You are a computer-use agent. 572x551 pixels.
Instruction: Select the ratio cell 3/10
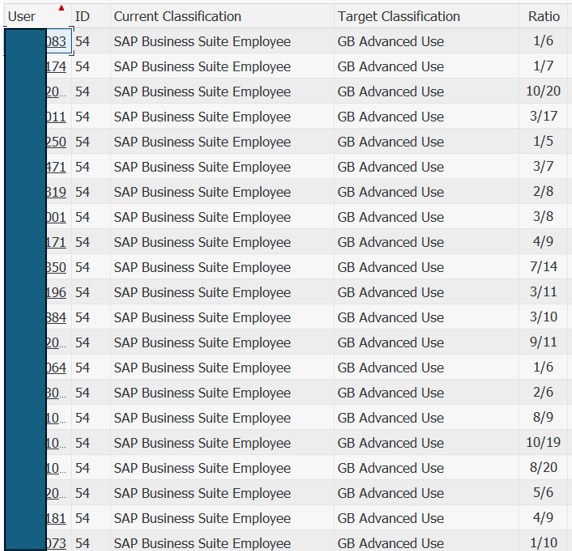click(x=543, y=317)
